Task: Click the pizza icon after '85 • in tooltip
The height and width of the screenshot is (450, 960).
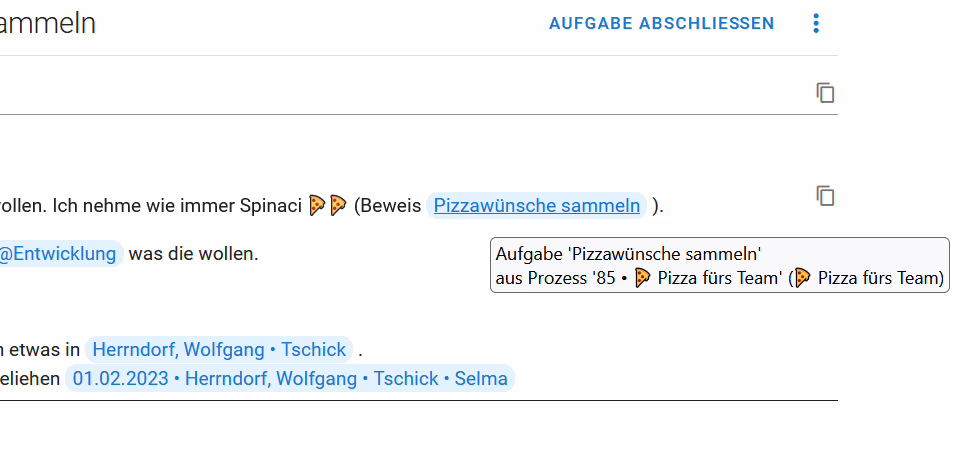Action: tap(642, 278)
